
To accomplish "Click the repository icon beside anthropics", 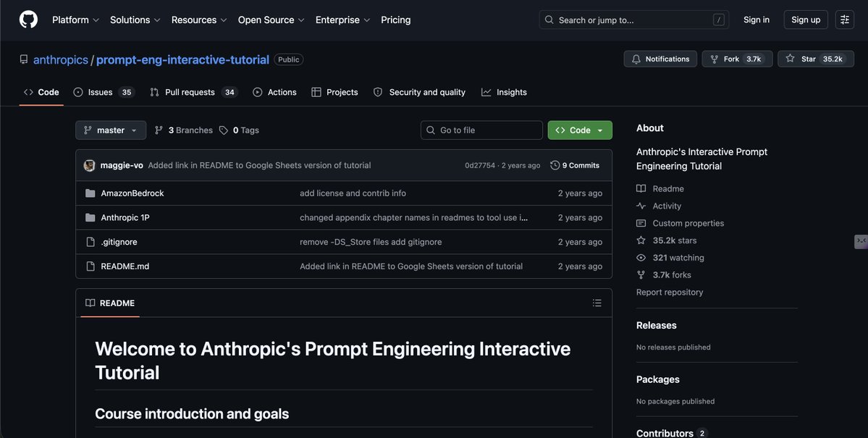I will click(24, 59).
